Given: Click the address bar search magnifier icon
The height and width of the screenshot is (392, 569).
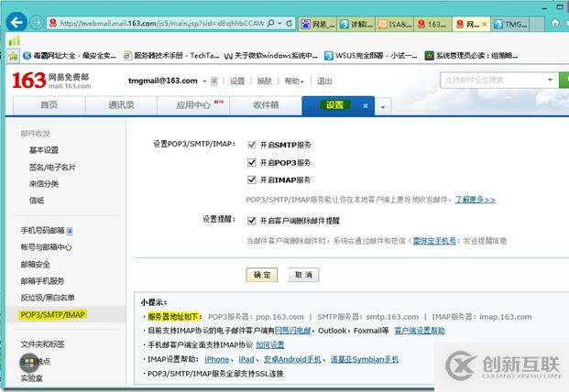Looking at the screenshot, I should [270, 23].
